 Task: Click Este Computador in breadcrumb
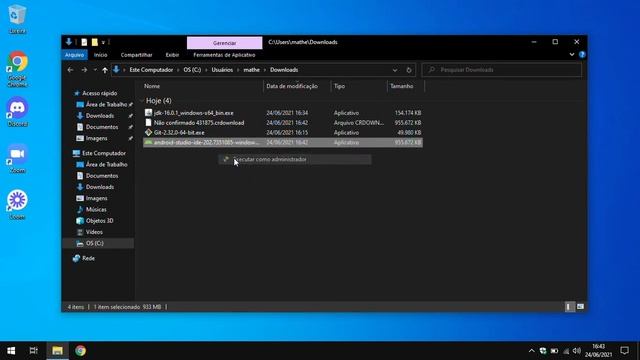[151, 70]
